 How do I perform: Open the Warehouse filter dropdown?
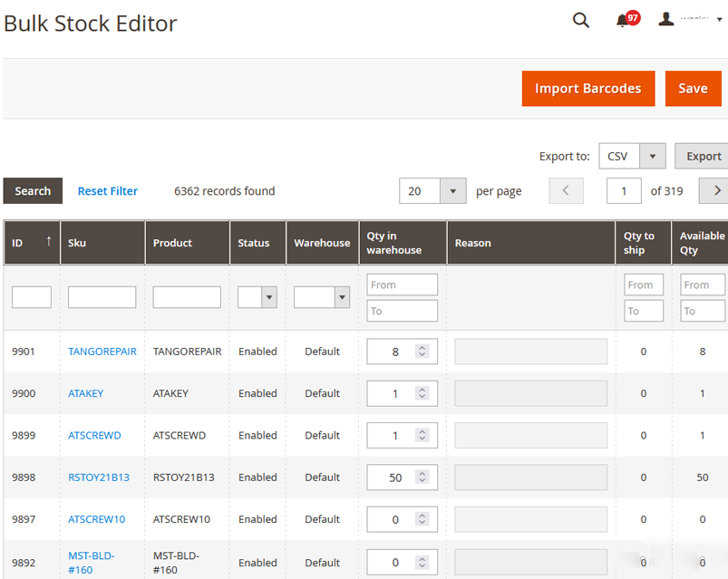point(344,297)
